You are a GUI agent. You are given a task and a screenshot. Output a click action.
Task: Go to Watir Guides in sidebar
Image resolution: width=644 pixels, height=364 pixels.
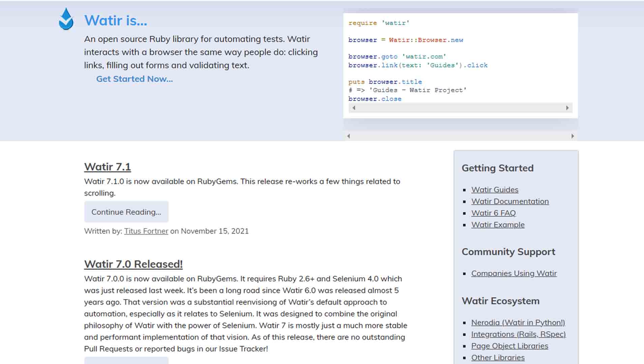coord(494,190)
